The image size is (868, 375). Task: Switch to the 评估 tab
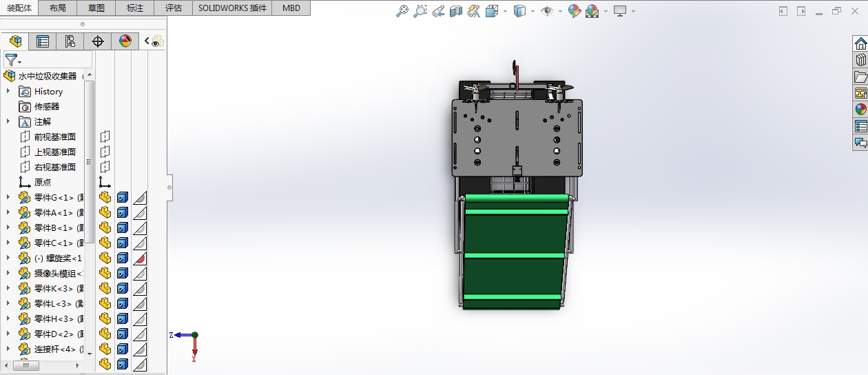[174, 8]
